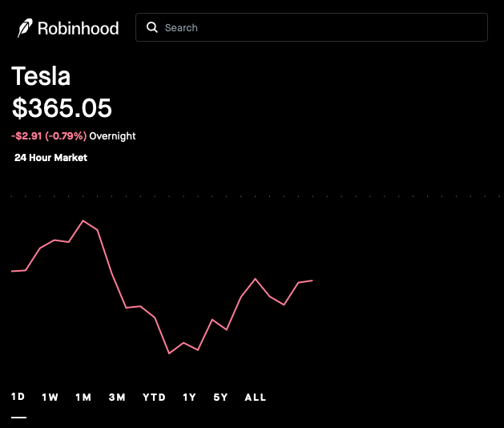Screen dimensions: 504x428
Task: Click the 24 Hour Market label
Action: tap(50, 158)
